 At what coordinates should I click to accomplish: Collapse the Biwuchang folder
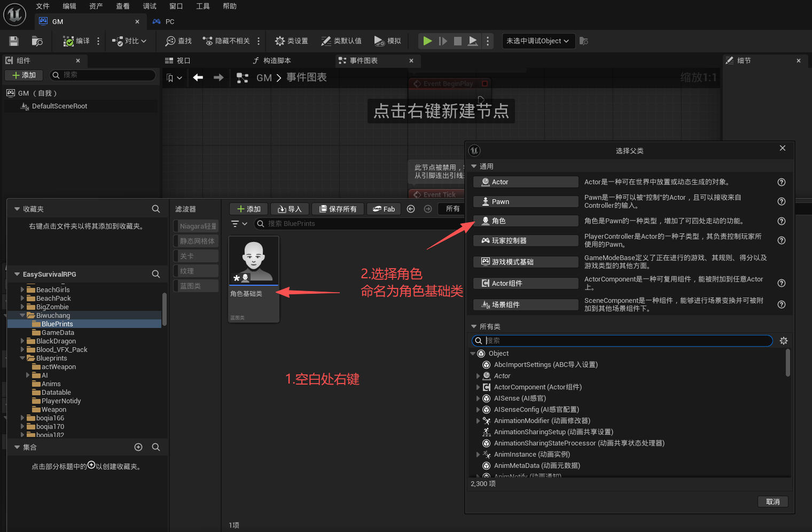(x=22, y=316)
